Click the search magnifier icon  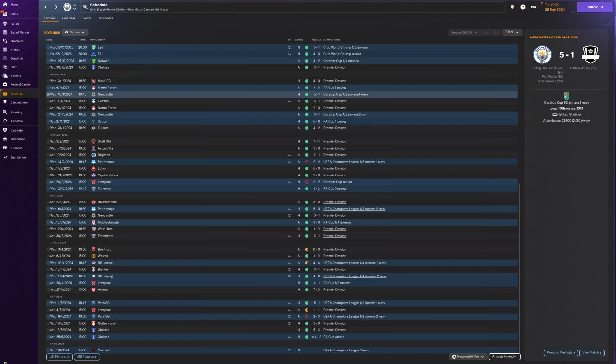[x=85, y=7]
